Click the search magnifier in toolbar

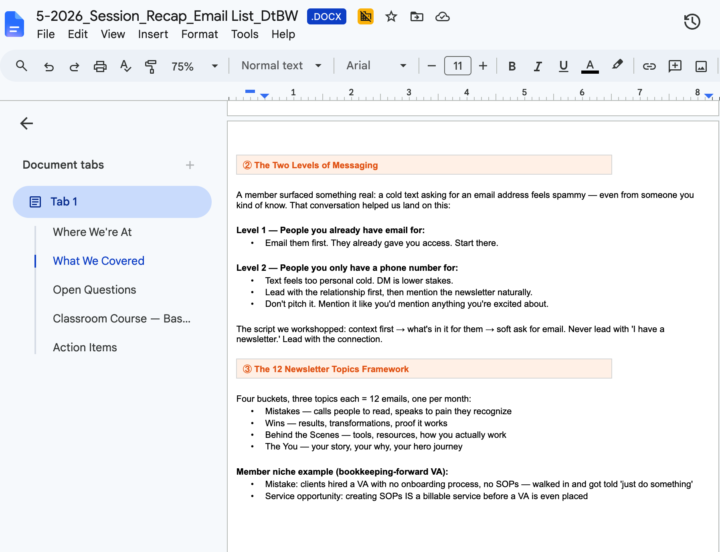pyautogui.click(x=21, y=66)
